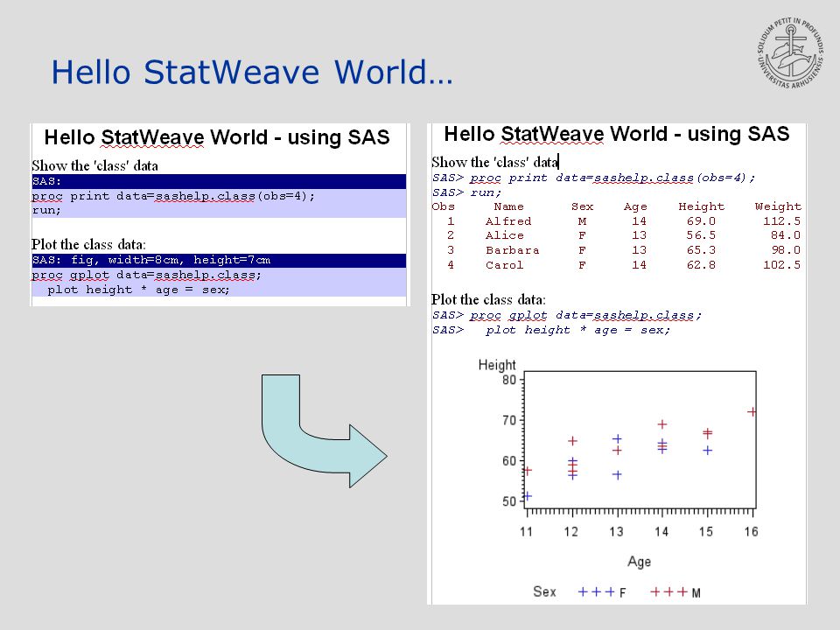Click the height value '62.8'

pyautogui.click(x=701, y=265)
